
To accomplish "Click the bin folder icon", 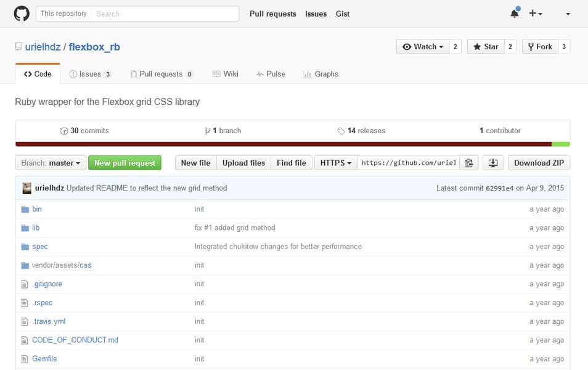I will pos(25,210).
